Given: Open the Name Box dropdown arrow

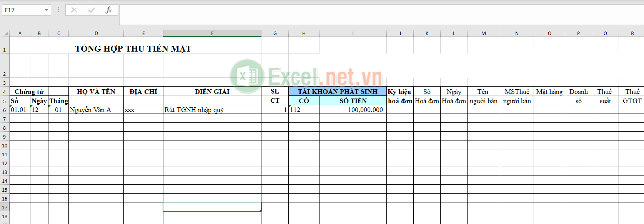Looking at the screenshot, I should [46, 10].
